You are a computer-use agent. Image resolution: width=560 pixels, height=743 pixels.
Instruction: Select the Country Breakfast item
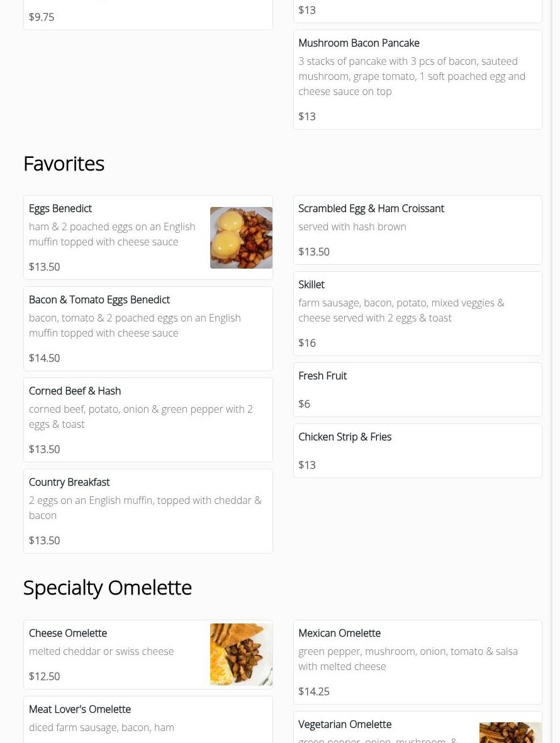[148, 511]
